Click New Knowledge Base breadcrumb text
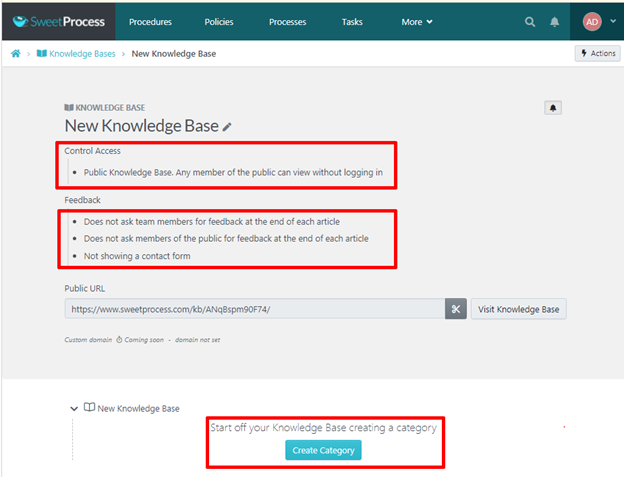 (174, 54)
